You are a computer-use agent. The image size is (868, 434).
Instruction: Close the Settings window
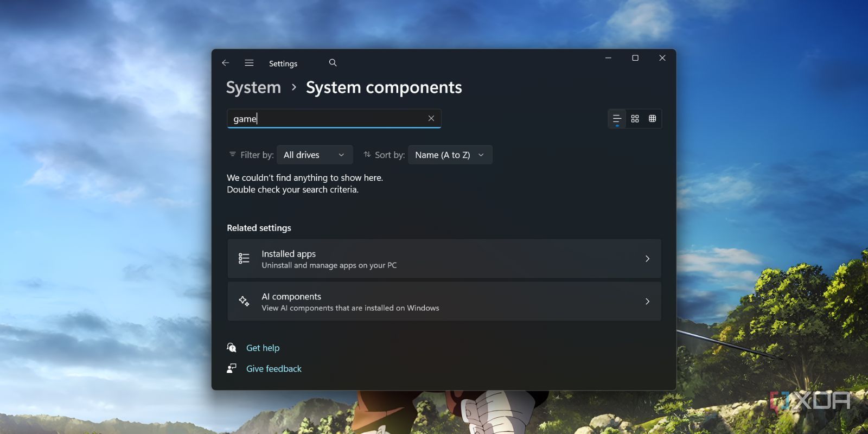click(662, 58)
